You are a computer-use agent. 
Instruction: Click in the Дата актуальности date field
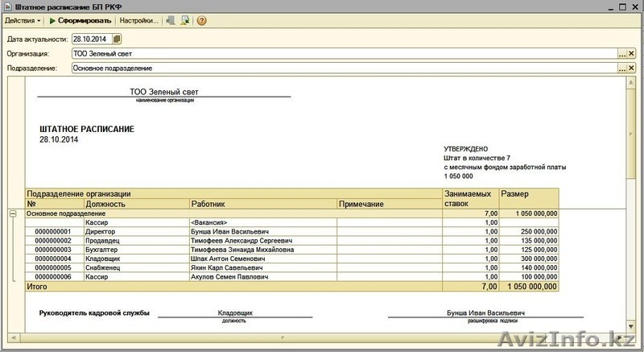tap(90, 38)
